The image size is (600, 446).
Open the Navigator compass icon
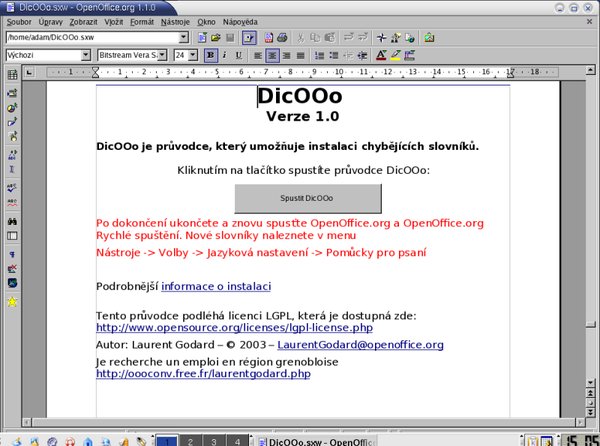[382, 37]
